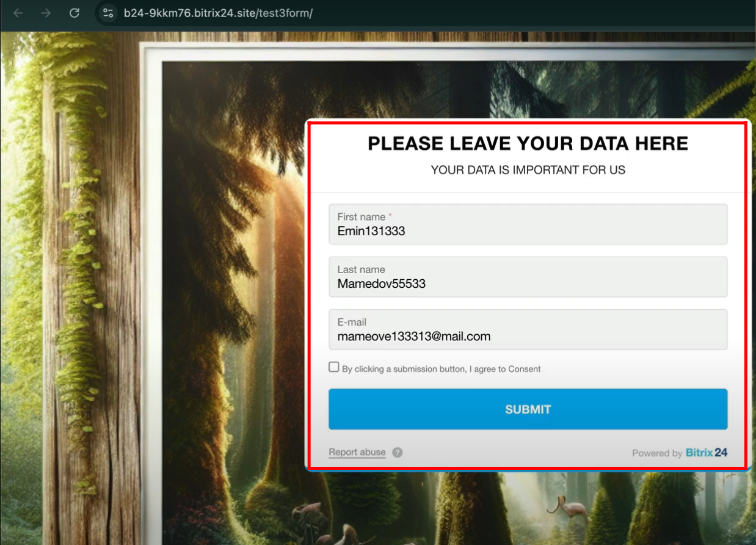Click the consent text 'By clicking a submission button, I agree to Consent'

pos(441,369)
